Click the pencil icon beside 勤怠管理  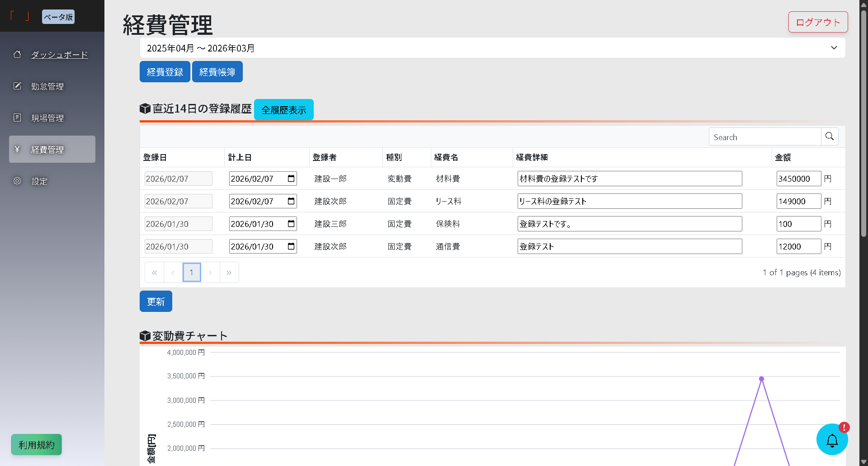17,86
